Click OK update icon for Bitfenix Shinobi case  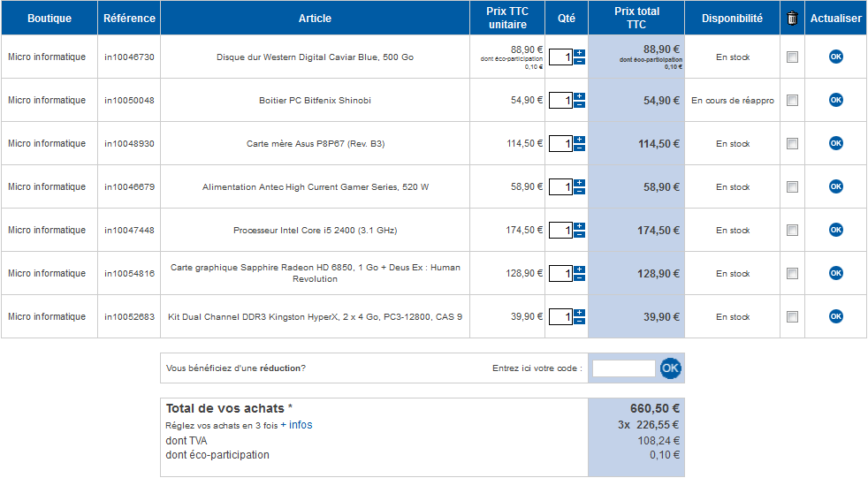[x=835, y=100]
